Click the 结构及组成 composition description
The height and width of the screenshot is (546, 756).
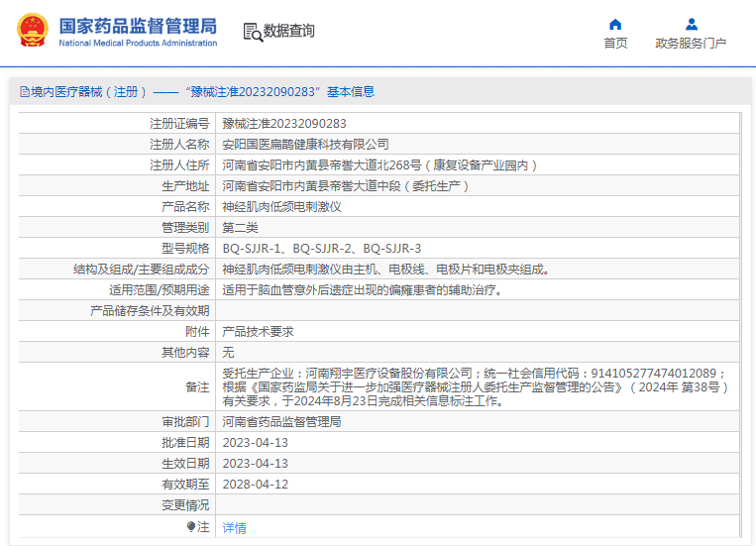(386, 270)
